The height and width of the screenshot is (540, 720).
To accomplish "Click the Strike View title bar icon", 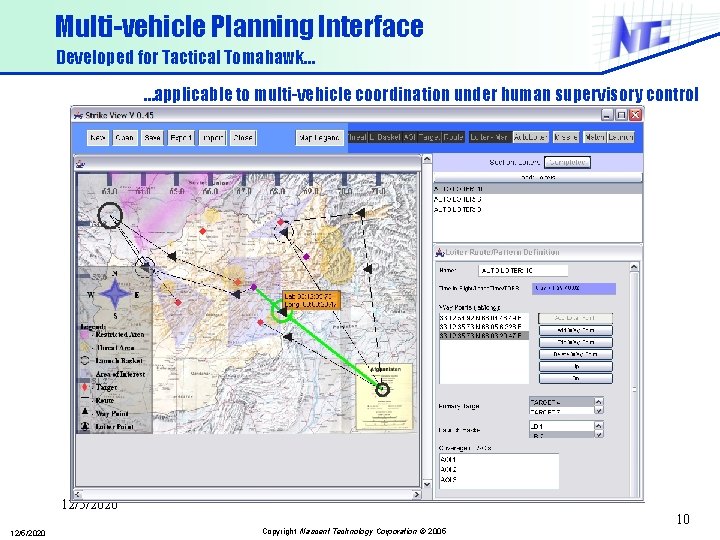I will (79, 115).
